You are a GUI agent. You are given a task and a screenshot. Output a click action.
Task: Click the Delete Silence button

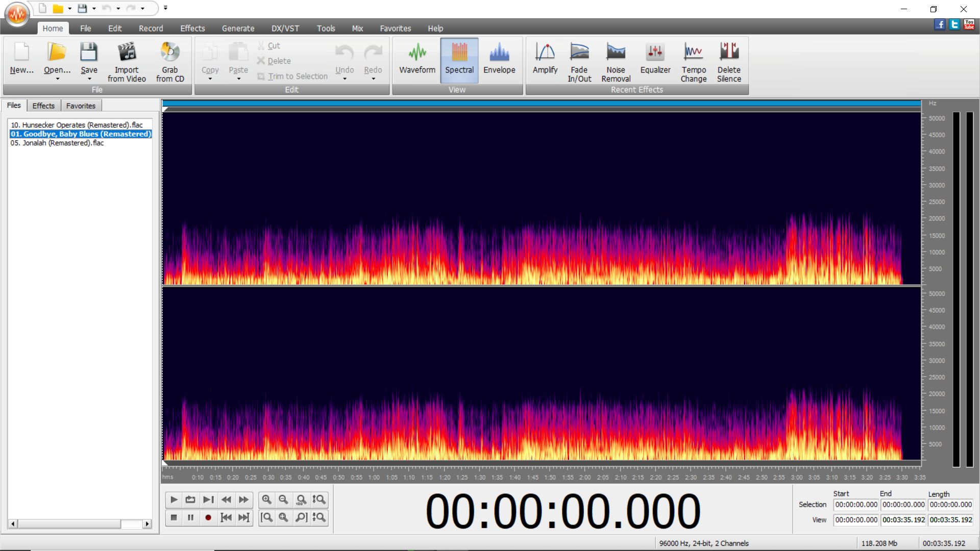(x=728, y=61)
